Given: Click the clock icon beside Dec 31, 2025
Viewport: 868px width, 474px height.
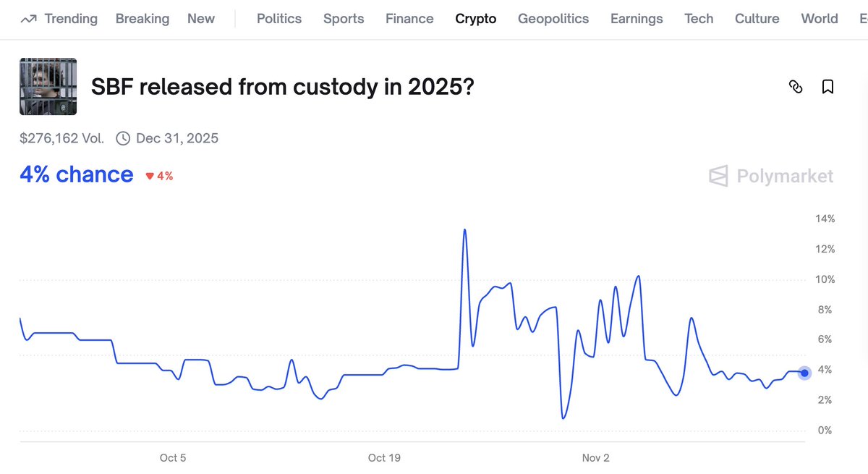Looking at the screenshot, I should pos(123,138).
